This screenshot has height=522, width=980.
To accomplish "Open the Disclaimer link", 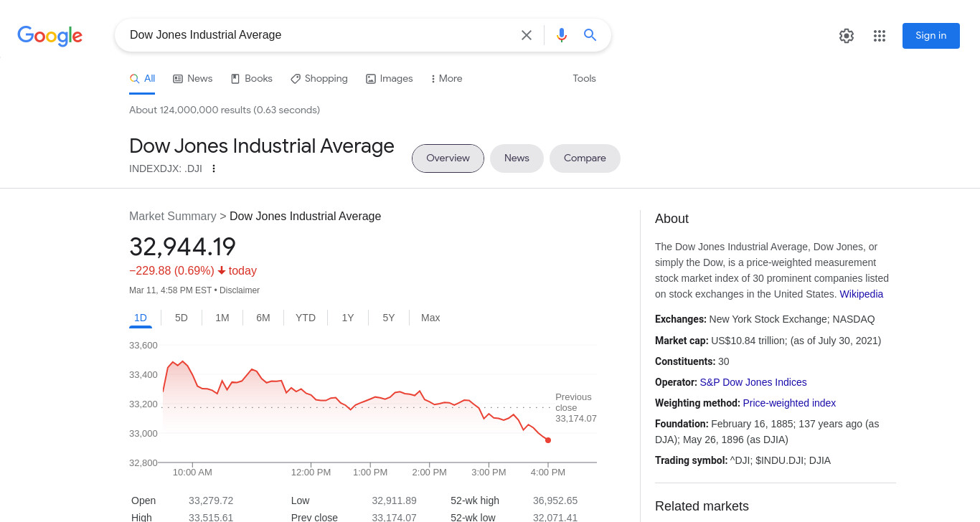I will point(240,290).
